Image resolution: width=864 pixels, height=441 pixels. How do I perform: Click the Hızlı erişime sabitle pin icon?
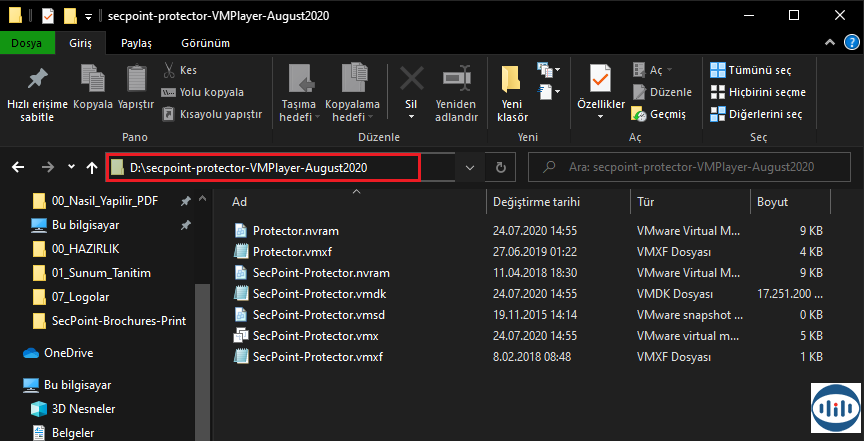pyautogui.click(x=37, y=79)
